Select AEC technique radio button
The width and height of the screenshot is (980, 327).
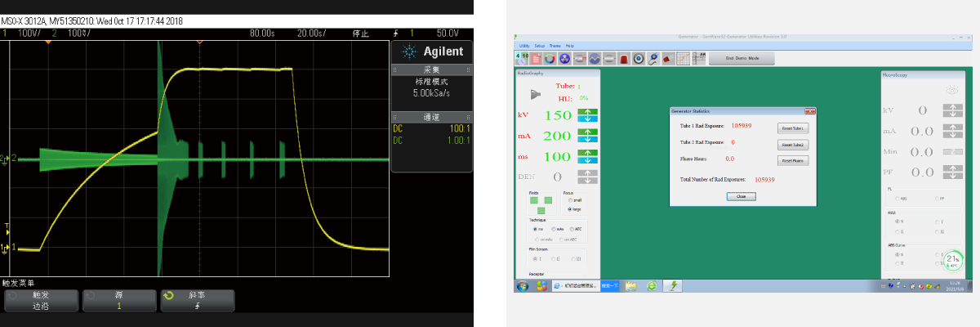[571, 229]
